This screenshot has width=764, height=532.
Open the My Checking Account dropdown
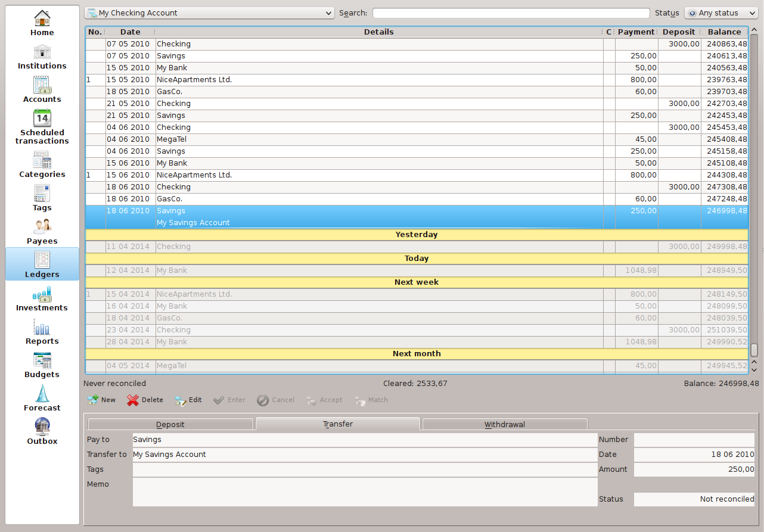(x=209, y=13)
